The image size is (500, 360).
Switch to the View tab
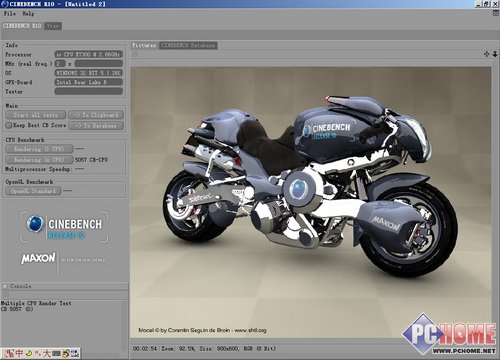(x=53, y=26)
